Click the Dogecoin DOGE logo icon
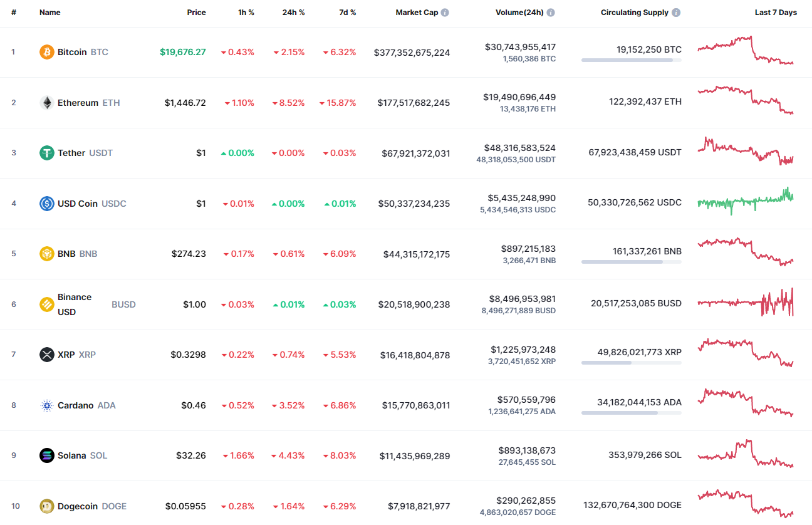The image size is (812, 525). (46, 506)
